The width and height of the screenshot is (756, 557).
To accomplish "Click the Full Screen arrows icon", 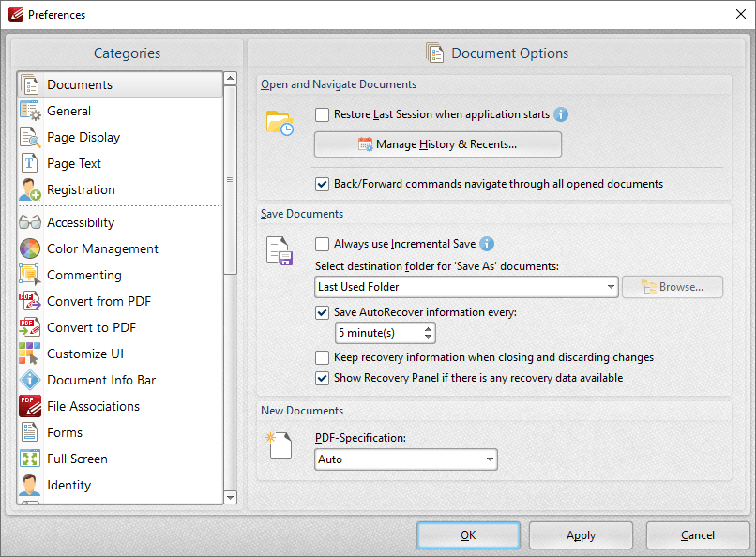I will (x=30, y=459).
